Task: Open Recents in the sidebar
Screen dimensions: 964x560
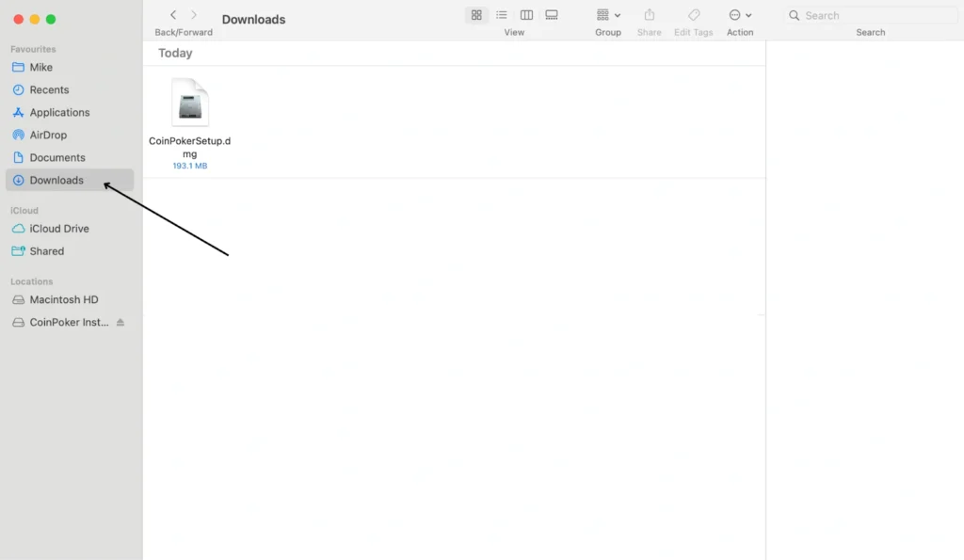Action: pyautogui.click(x=49, y=90)
